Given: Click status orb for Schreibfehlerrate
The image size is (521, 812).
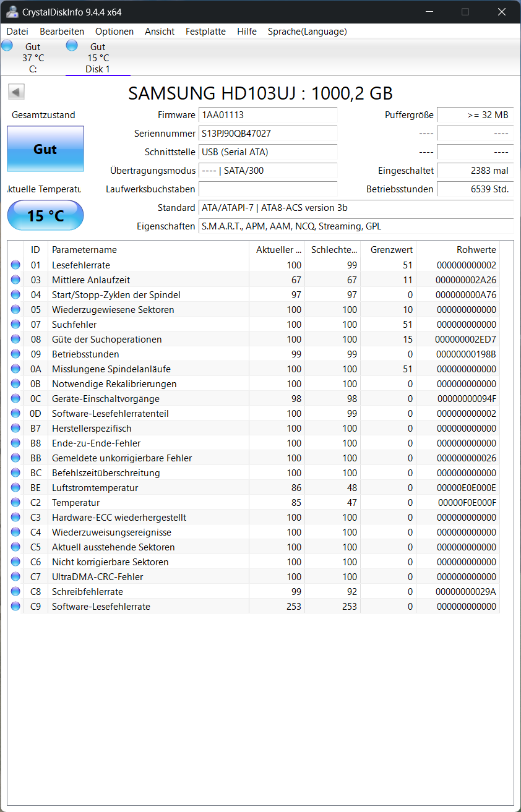Looking at the screenshot, I should [15, 591].
